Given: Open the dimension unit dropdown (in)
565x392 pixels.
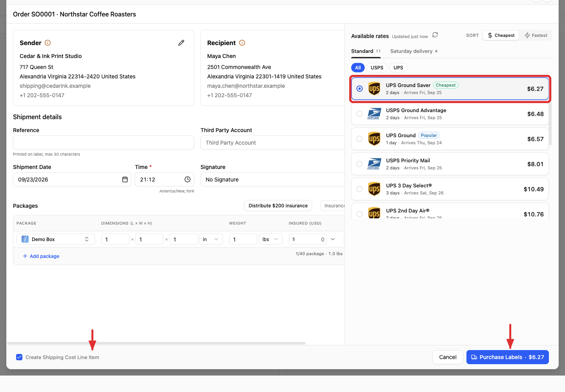Looking at the screenshot, I should pyautogui.click(x=211, y=239).
